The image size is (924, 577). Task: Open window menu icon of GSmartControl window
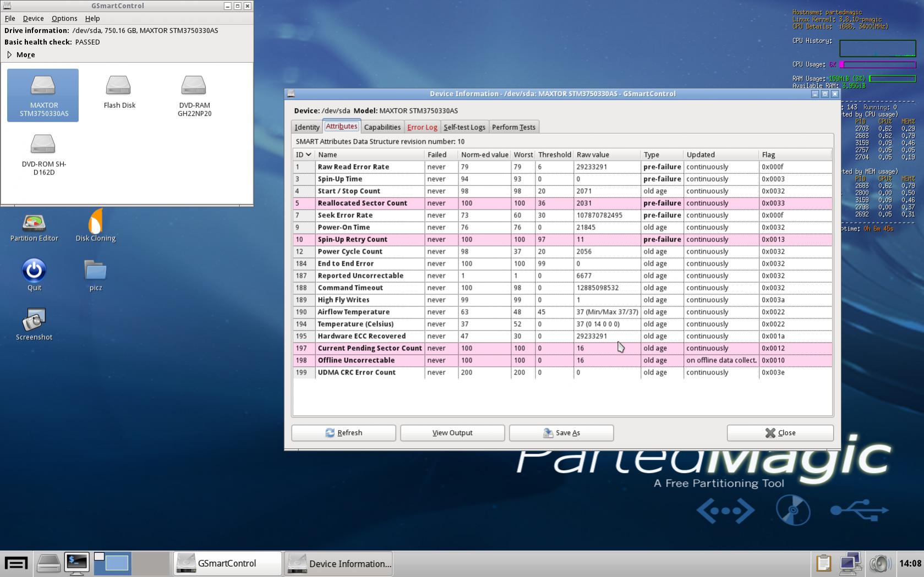7,6
